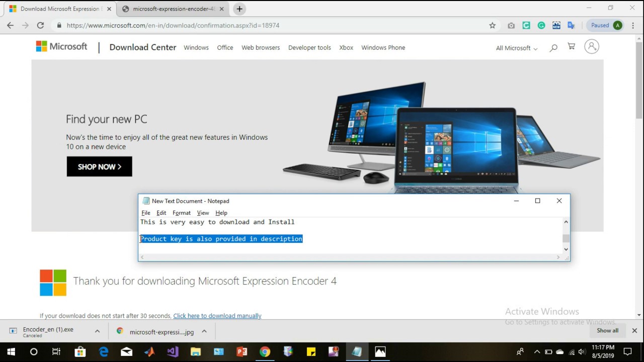Click the Microsoft logo in header

pos(61,47)
